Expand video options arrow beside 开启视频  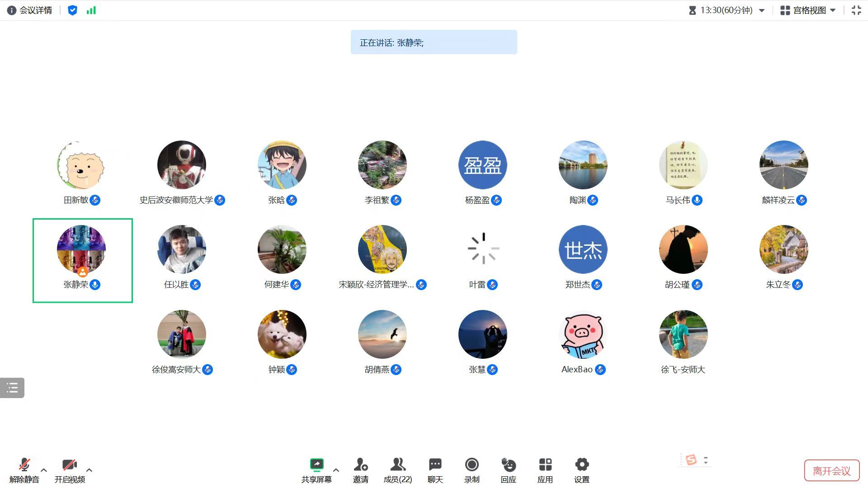[89, 470]
